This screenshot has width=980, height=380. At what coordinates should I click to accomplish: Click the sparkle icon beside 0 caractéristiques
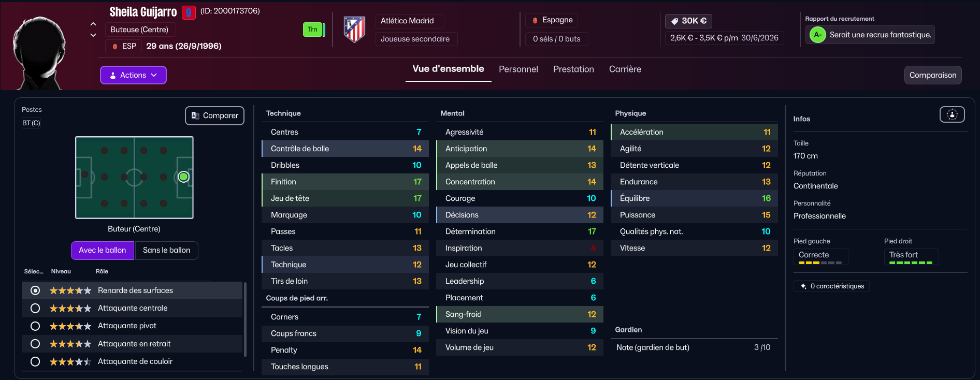(803, 286)
